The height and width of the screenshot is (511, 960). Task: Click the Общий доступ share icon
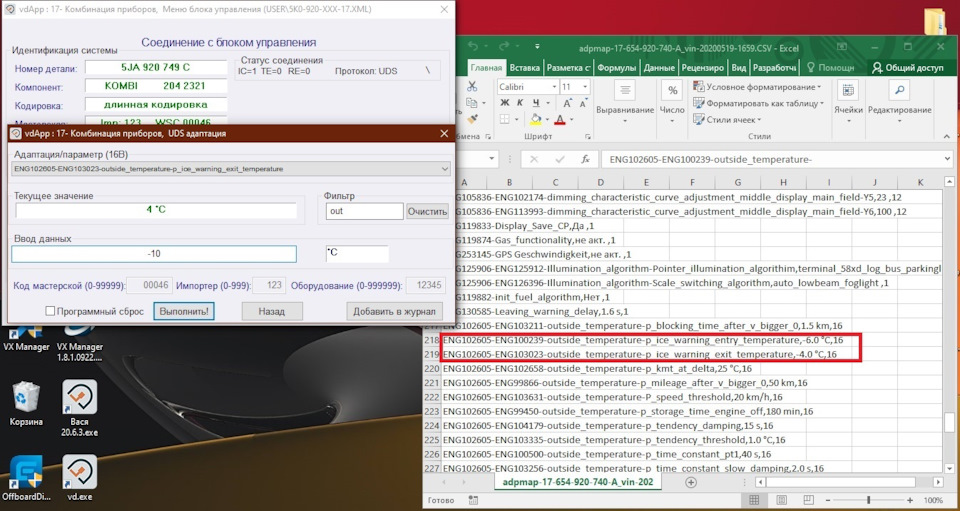pyautogui.click(x=877, y=67)
